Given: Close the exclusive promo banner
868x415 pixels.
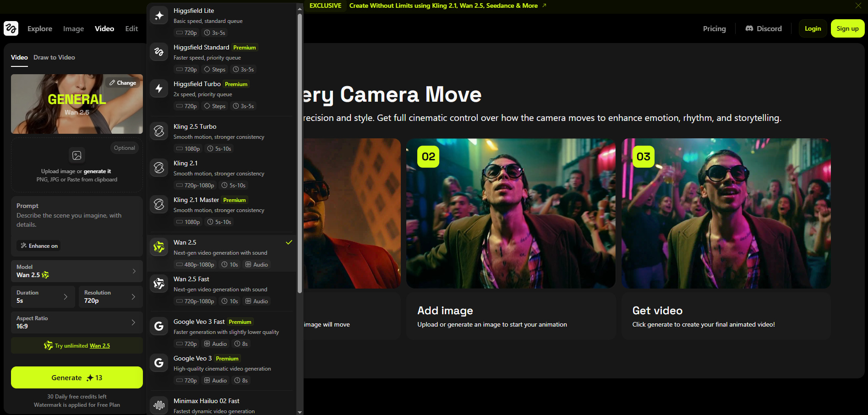Looking at the screenshot, I should pyautogui.click(x=858, y=5).
